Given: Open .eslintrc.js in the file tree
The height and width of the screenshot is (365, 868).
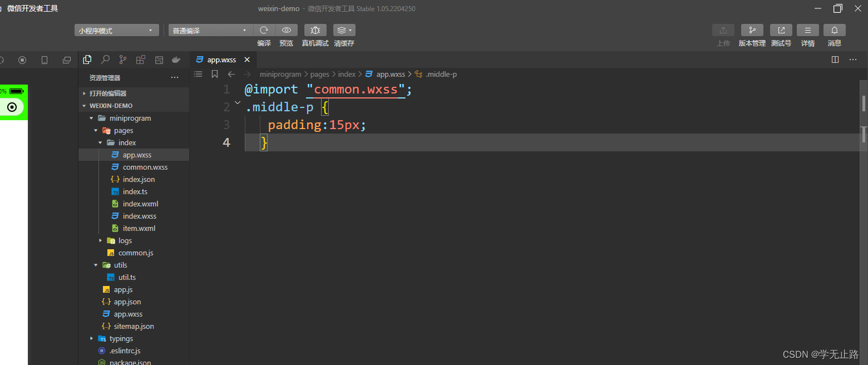Looking at the screenshot, I should 125,351.
